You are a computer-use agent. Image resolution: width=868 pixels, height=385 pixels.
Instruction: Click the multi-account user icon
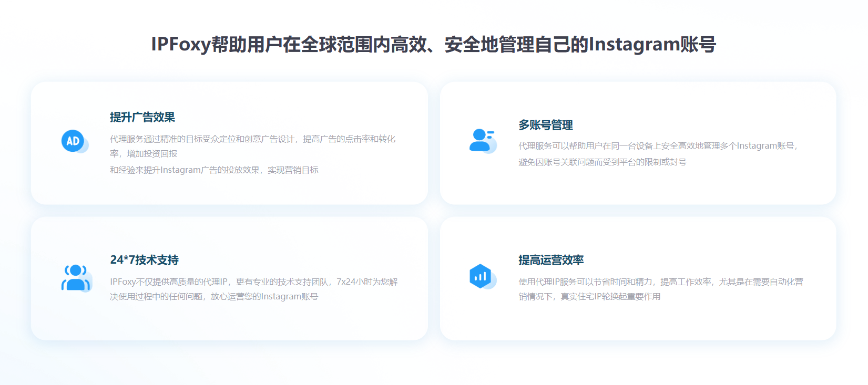pyautogui.click(x=483, y=141)
